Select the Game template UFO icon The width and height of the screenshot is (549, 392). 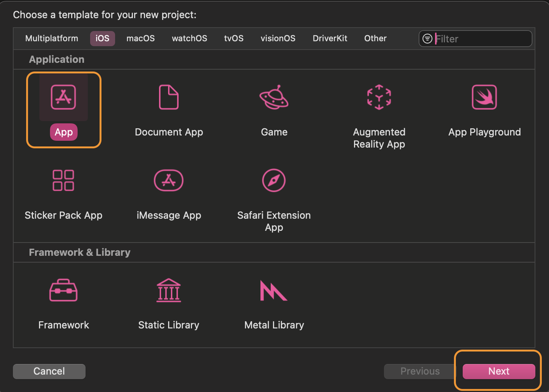pyautogui.click(x=274, y=97)
